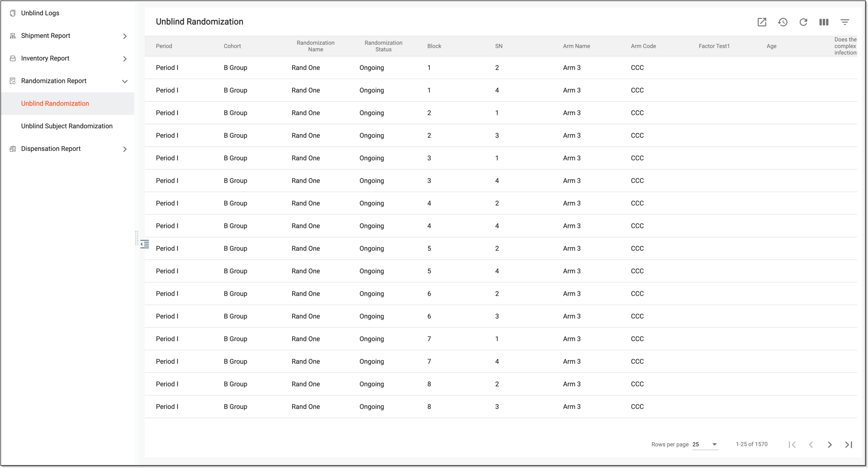
Task: Select Dispensation Report menu item
Action: pyautogui.click(x=51, y=148)
